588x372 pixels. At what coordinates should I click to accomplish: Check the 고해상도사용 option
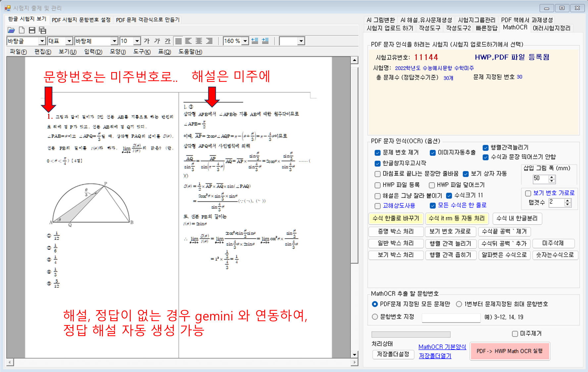click(377, 206)
